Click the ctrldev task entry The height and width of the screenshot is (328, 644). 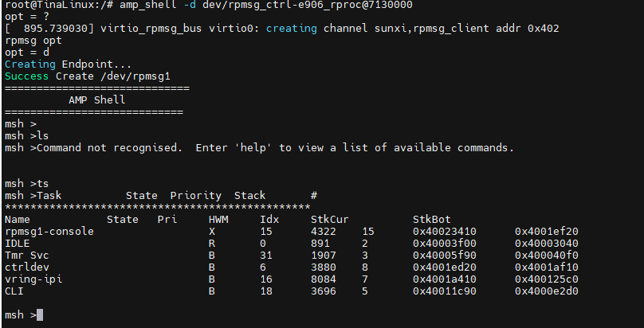[x=27, y=267]
